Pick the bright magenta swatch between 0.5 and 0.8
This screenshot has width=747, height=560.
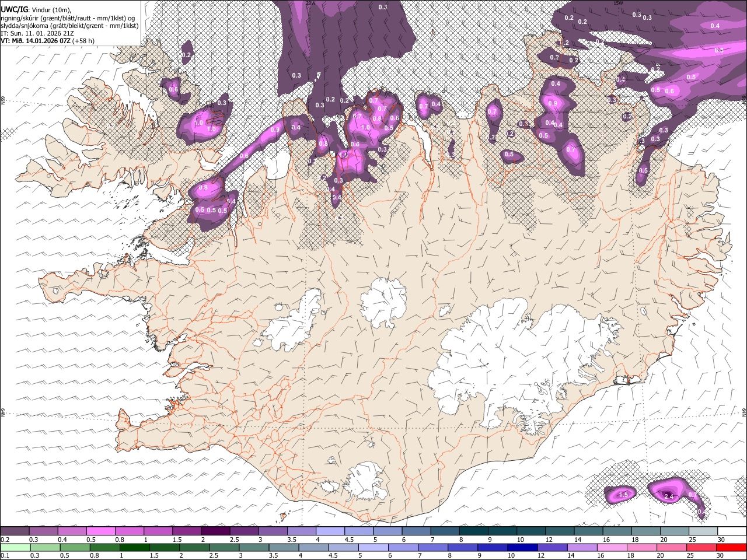(x=101, y=531)
